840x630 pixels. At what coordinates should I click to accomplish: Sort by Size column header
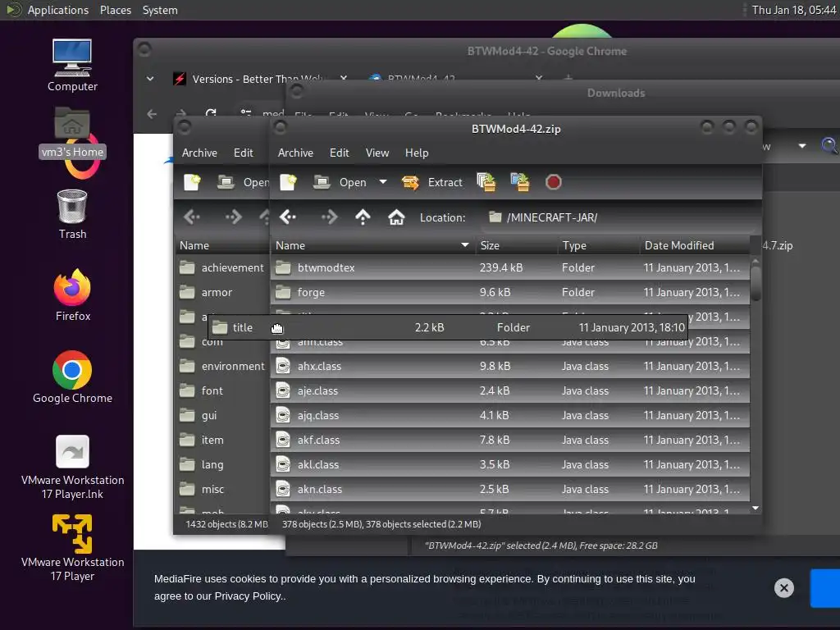pos(516,245)
